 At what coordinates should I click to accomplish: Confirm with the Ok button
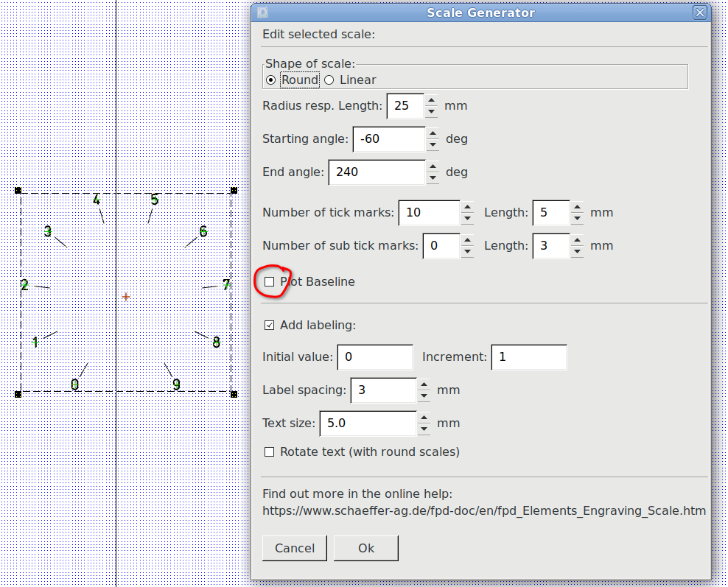tap(366, 548)
